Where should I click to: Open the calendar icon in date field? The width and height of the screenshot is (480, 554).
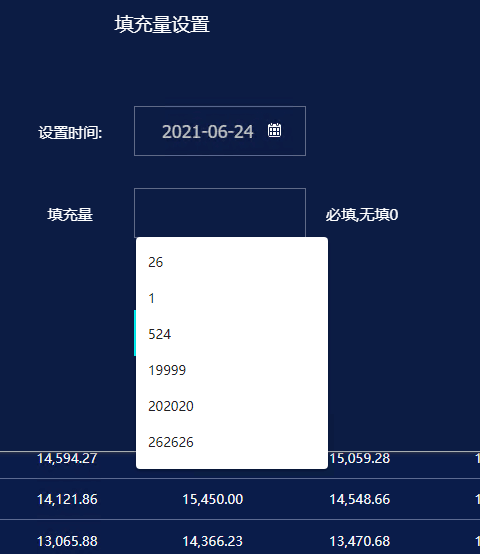click(274, 130)
